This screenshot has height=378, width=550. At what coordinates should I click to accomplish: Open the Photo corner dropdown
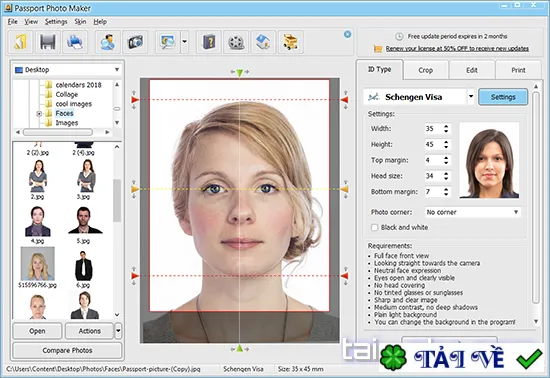pos(516,212)
